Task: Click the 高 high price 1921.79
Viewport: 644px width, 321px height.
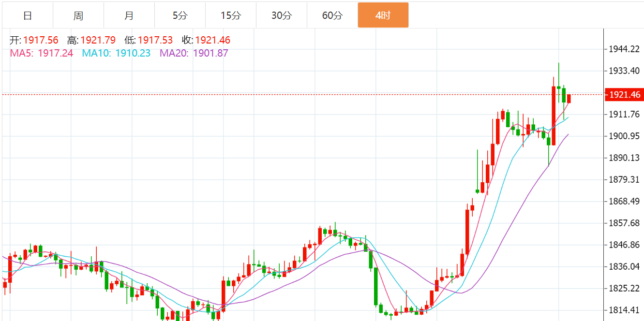Action: pyautogui.click(x=98, y=41)
